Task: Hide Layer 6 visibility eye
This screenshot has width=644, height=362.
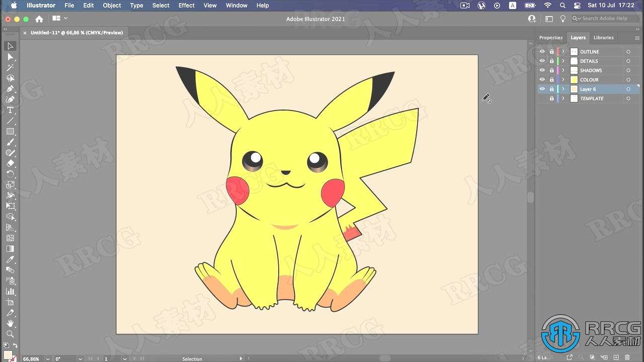Action: pyautogui.click(x=542, y=89)
